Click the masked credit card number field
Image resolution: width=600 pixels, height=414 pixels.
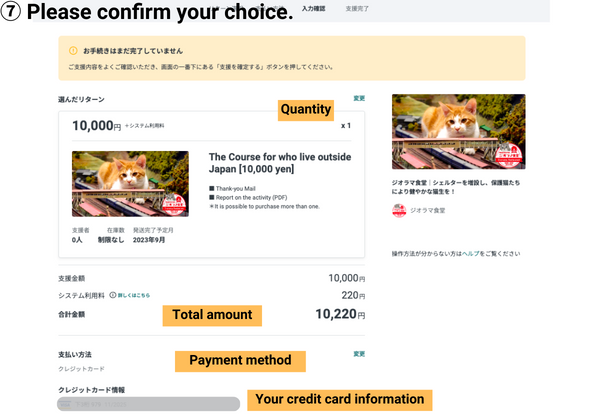(148, 404)
